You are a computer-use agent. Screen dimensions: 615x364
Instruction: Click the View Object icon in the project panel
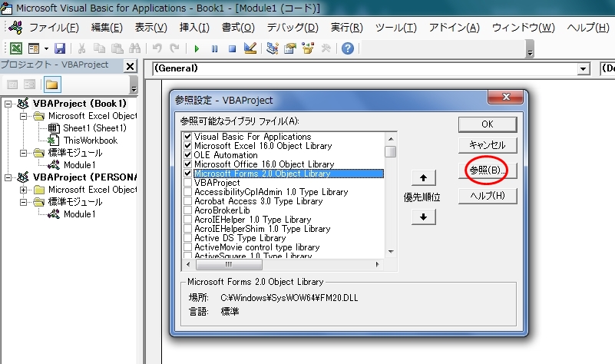coord(29,84)
